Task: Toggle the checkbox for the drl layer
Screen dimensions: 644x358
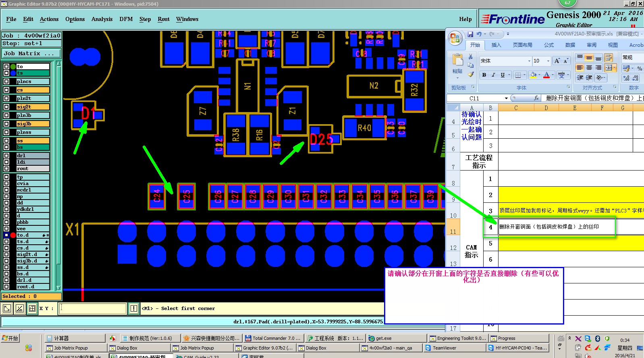Action: pos(6,156)
